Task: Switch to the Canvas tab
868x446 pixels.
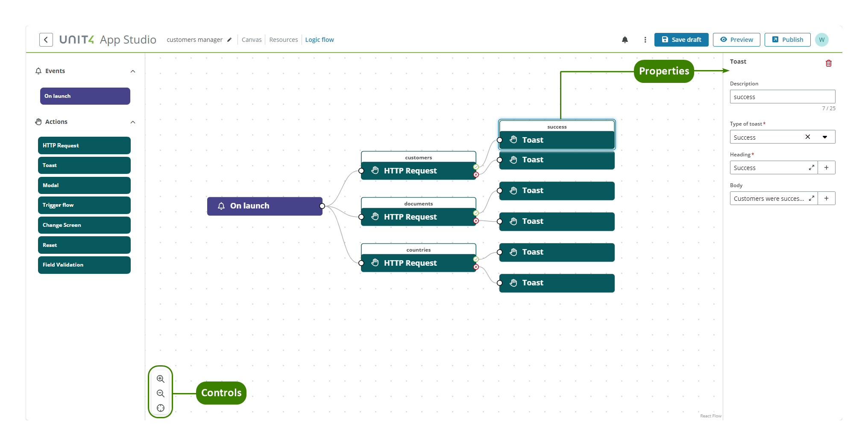Action: click(252, 39)
